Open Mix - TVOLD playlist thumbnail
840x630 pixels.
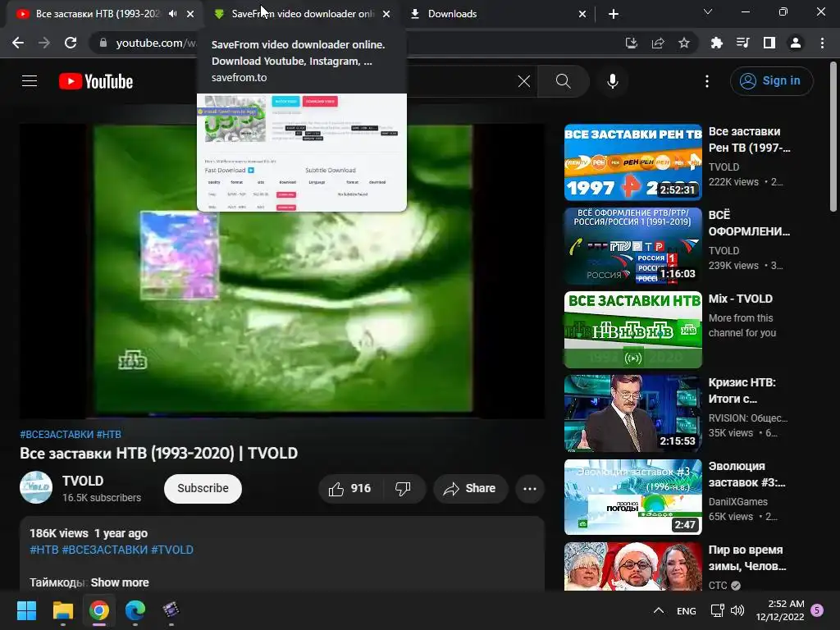click(x=632, y=330)
